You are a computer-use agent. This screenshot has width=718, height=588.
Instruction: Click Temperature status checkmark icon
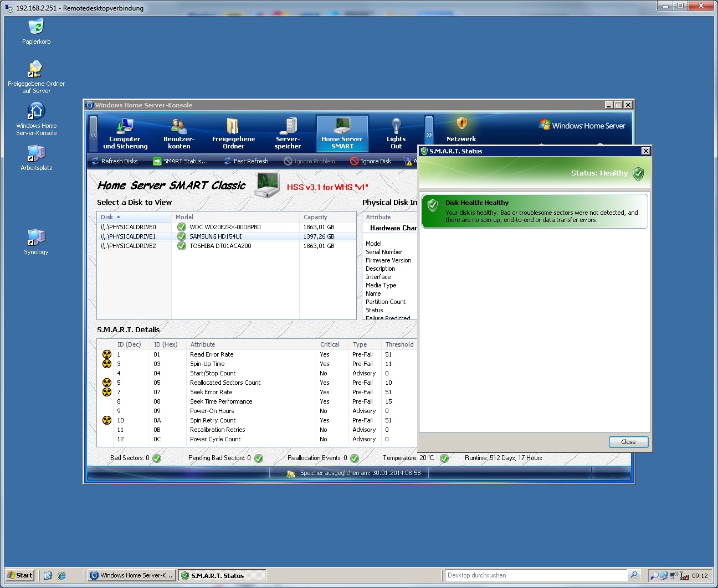pos(444,458)
